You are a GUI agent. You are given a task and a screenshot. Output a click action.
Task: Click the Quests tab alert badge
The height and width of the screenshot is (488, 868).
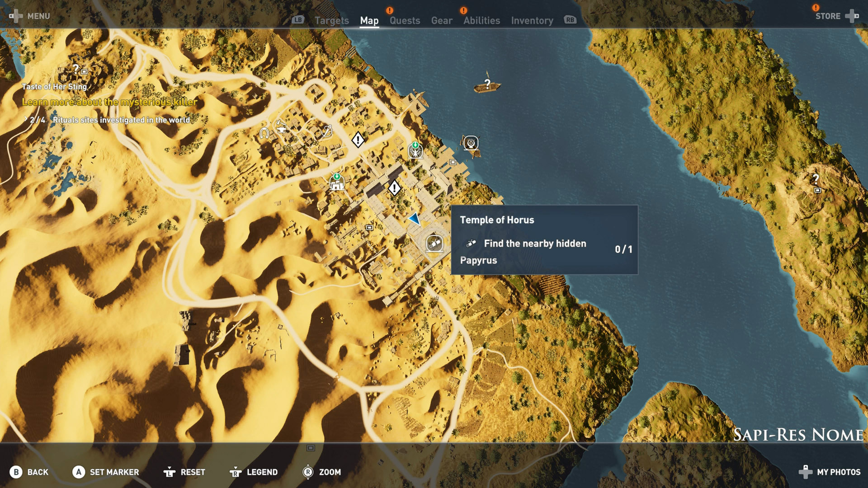tap(390, 10)
